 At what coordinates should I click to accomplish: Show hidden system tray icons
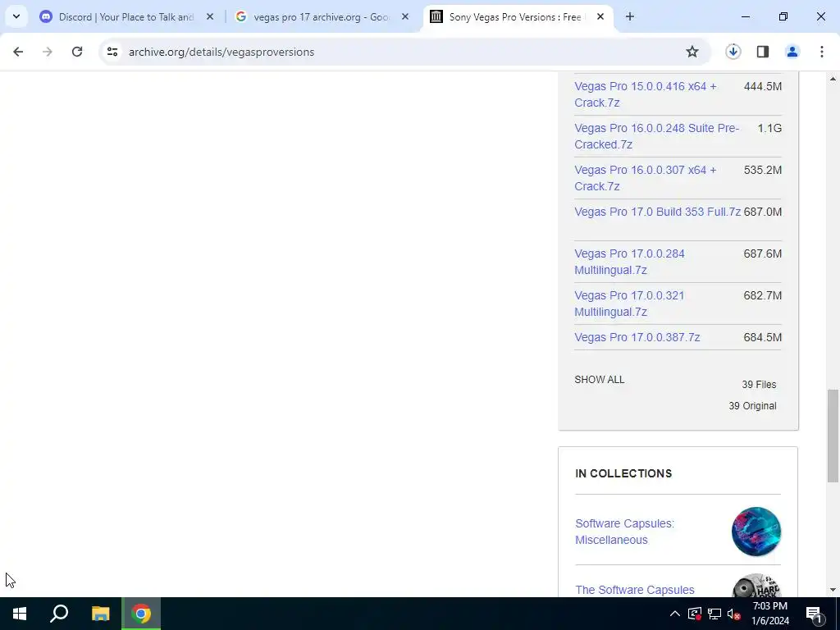pos(675,614)
